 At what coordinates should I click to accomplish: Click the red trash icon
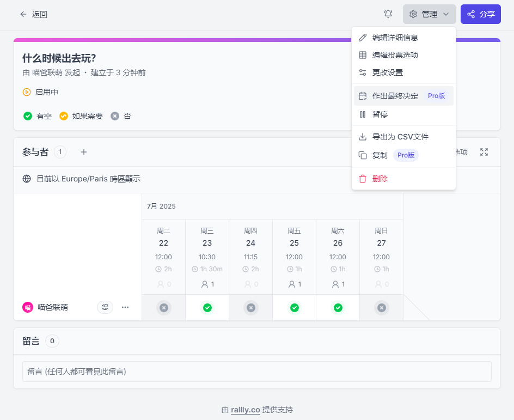click(363, 179)
